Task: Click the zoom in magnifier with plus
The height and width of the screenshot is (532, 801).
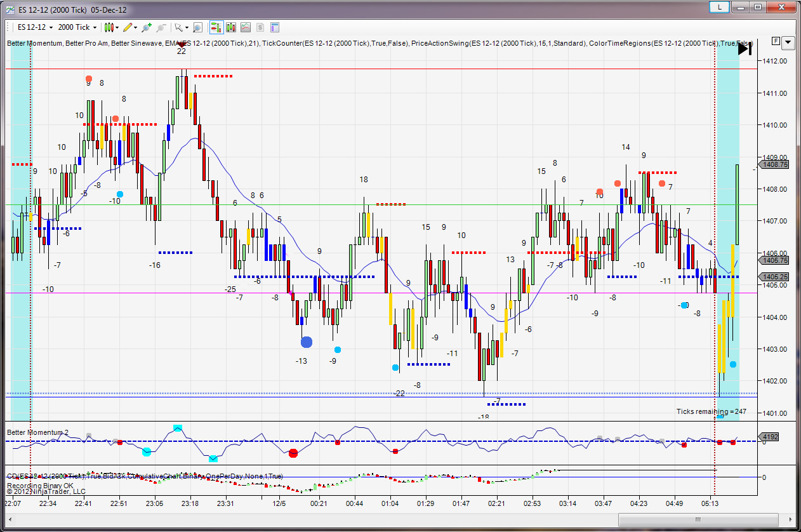Action: tap(147, 27)
